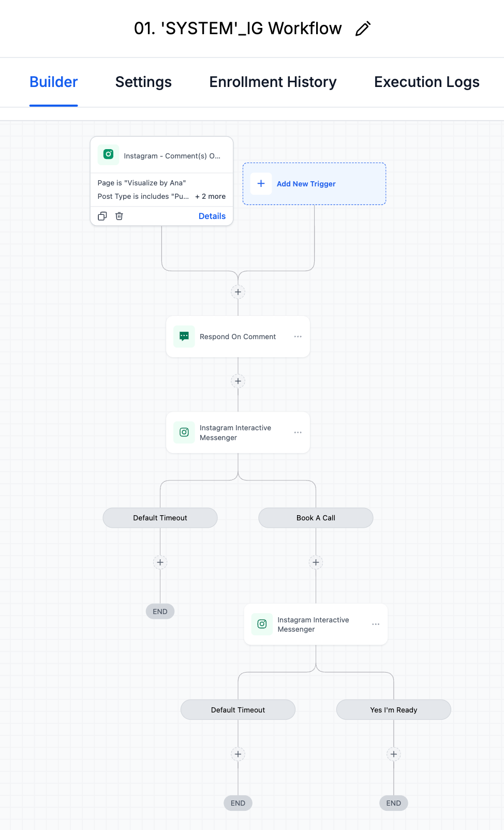This screenshot has height=830, width=504.
Task: Duplicate the Instagram comment trigger
Action: point(102,216)
